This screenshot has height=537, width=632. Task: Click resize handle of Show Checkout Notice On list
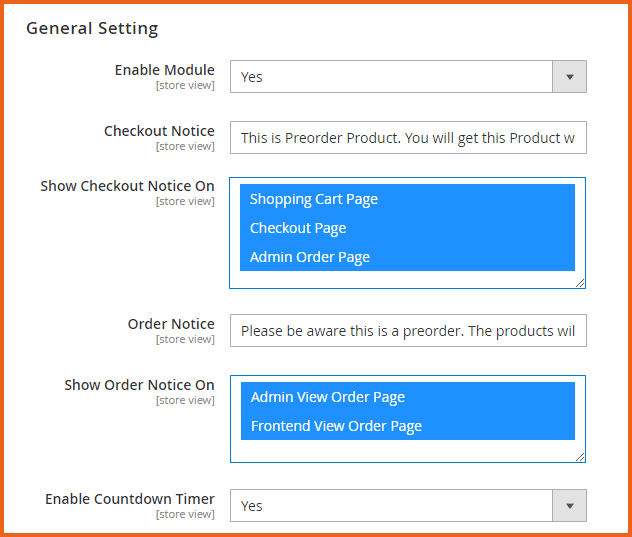pos(580,283)
